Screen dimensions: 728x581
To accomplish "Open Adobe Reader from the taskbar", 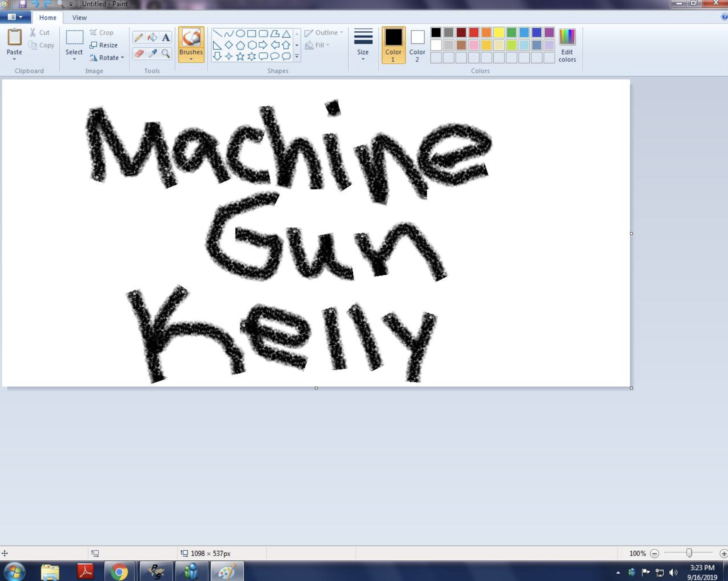I will [x=85, y=572].
